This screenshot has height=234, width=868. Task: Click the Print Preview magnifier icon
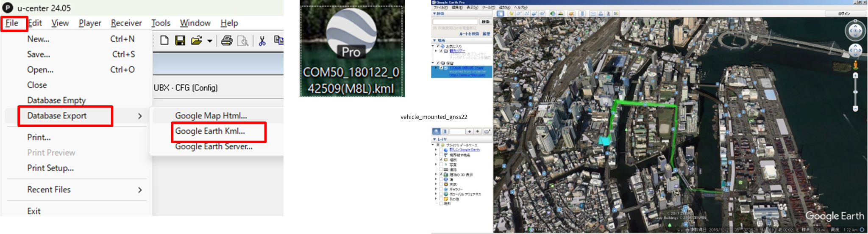coord(243,41)
